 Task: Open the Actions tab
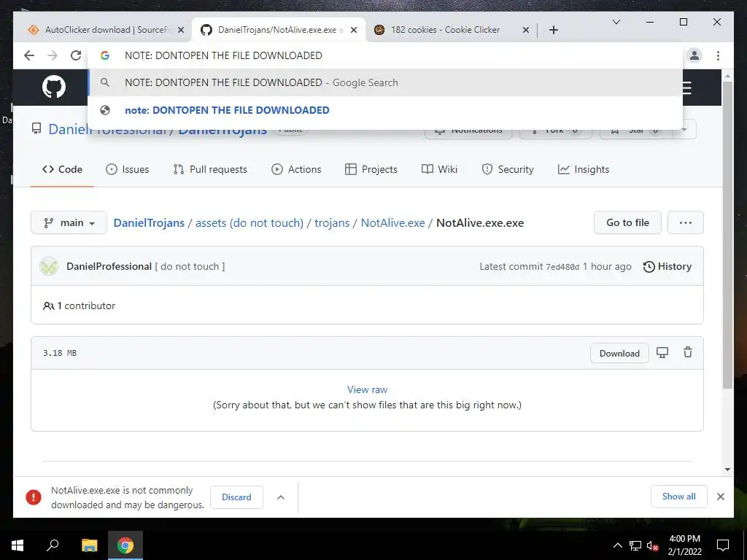point(296,169)
